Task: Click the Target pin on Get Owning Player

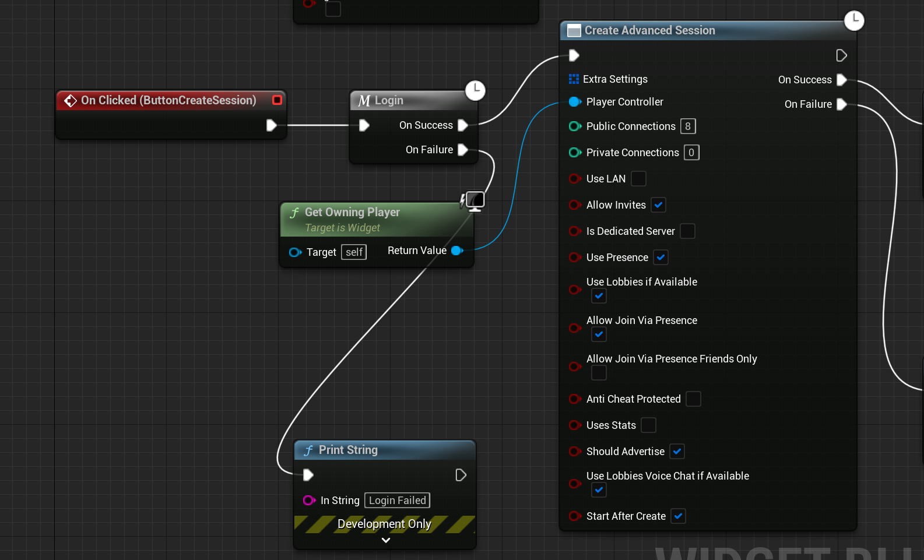Action: [295, 252]
